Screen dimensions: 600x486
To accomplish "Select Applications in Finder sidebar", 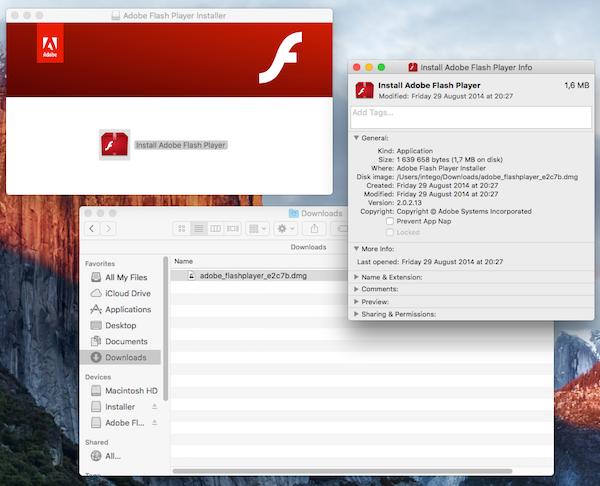I will (x=127, y=309).
